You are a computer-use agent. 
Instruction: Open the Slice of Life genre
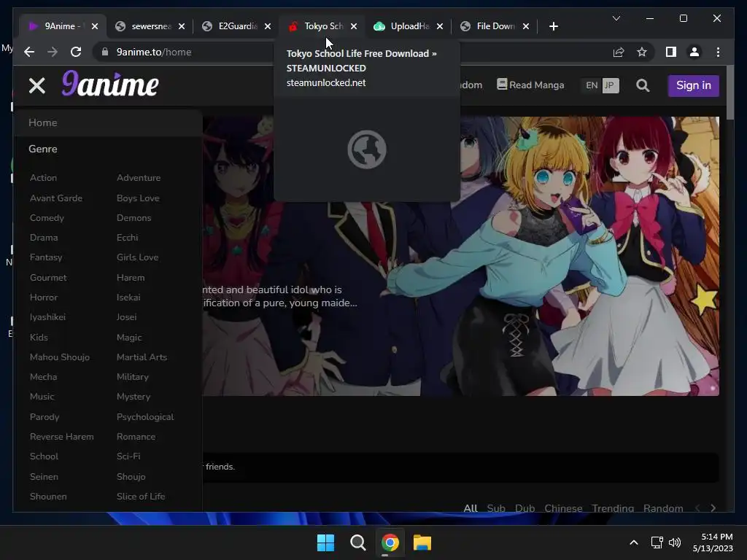[x=141, y=496]
